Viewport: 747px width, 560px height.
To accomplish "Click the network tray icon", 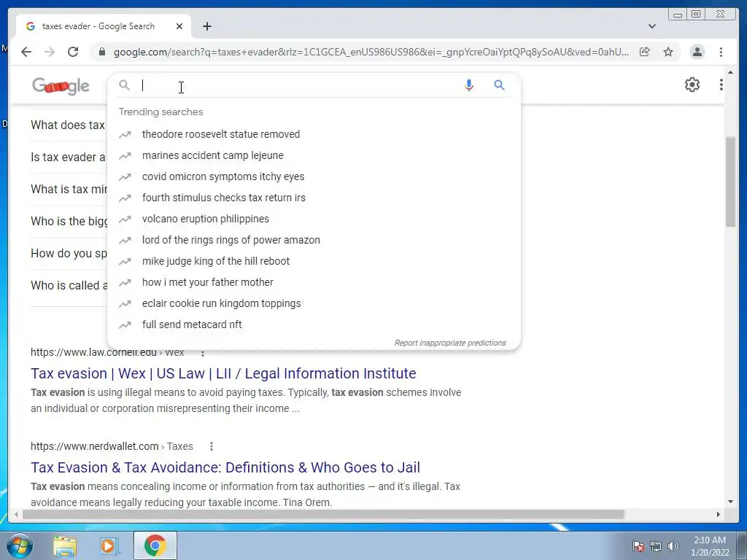I will 656,546.
